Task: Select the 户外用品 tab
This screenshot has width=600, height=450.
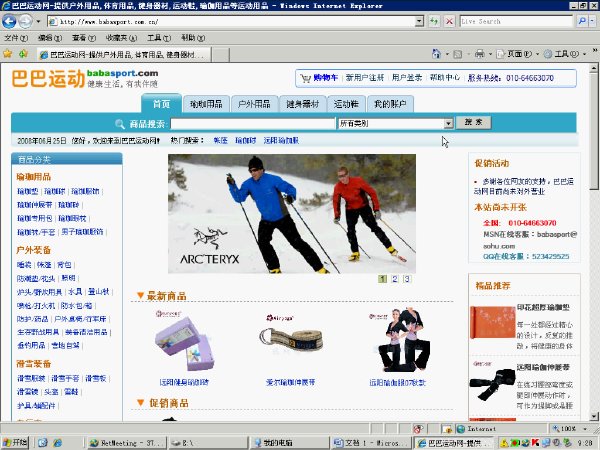Action: pos(254,104)
